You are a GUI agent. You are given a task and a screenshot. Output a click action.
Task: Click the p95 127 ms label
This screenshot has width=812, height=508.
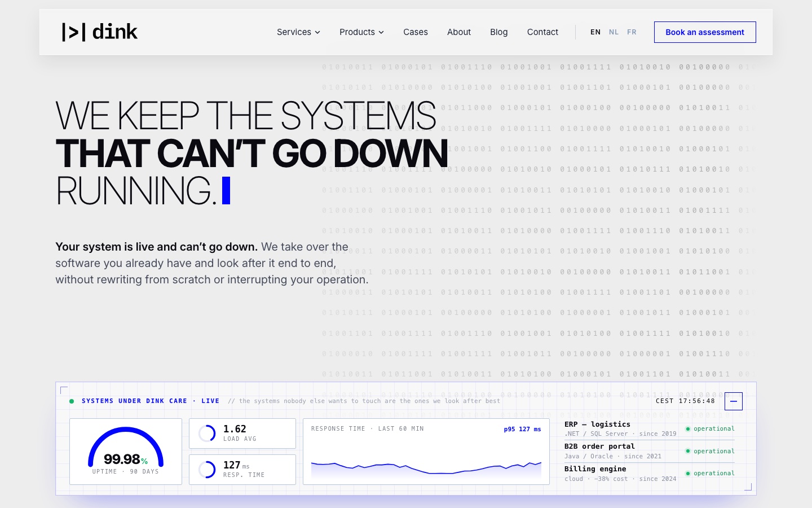[x=522, y=429]
